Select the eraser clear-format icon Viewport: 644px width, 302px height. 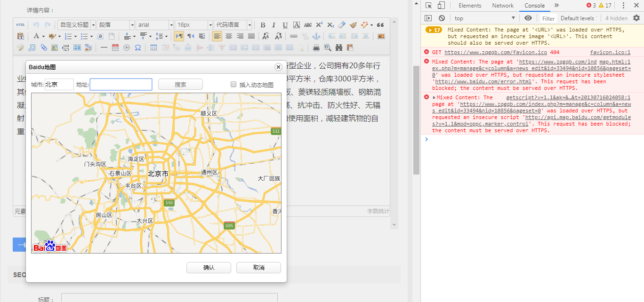pos(342,25)
